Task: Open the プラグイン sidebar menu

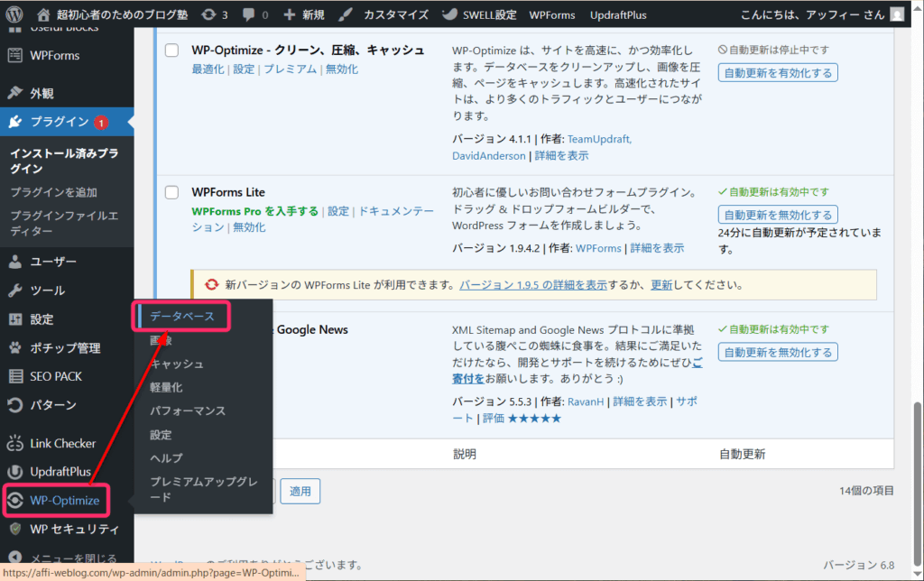Action: point(59,122)
